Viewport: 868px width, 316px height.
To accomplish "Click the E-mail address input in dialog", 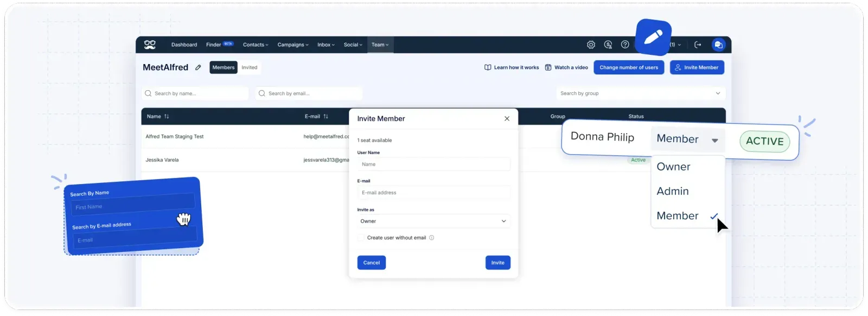I will tap(433, 193).
